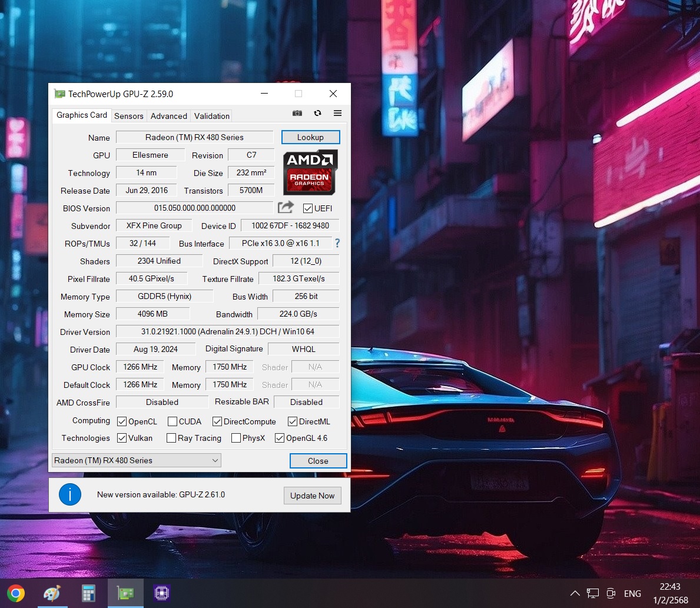Click the Driver Version field
Image resolution: width=700 pixels, height=608 pixels.
coord(227,331)
